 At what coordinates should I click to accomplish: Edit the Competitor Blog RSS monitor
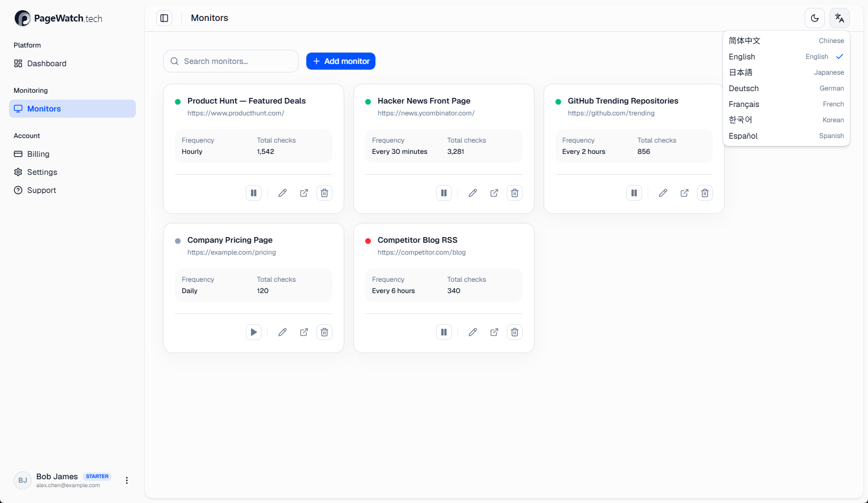(x=473, y=332)
